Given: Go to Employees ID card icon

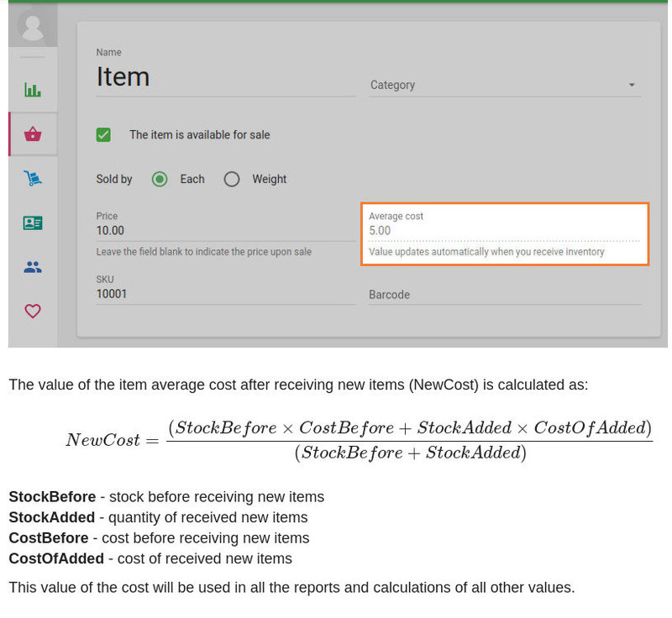Looking at the screenshot, I should (33, 223).
